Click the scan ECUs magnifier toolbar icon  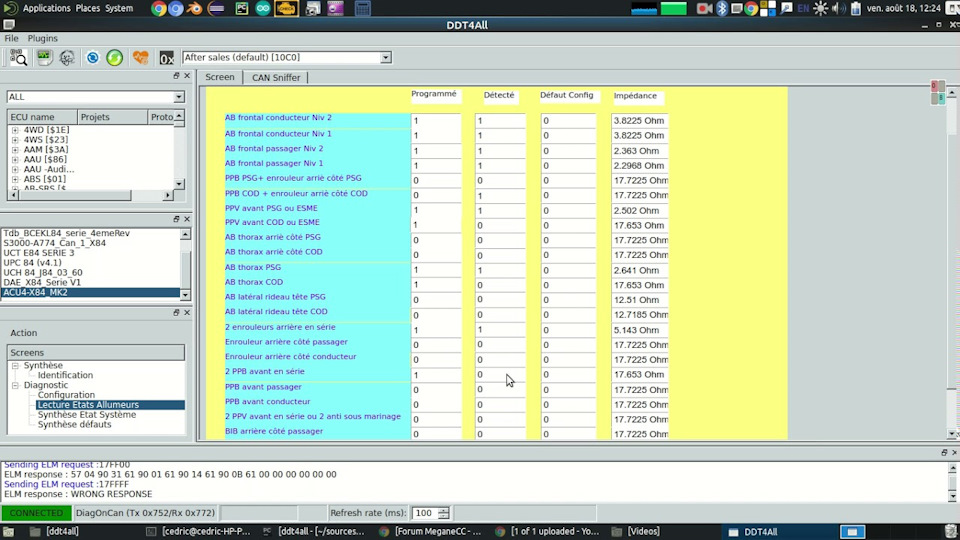[x=18, y=58]
